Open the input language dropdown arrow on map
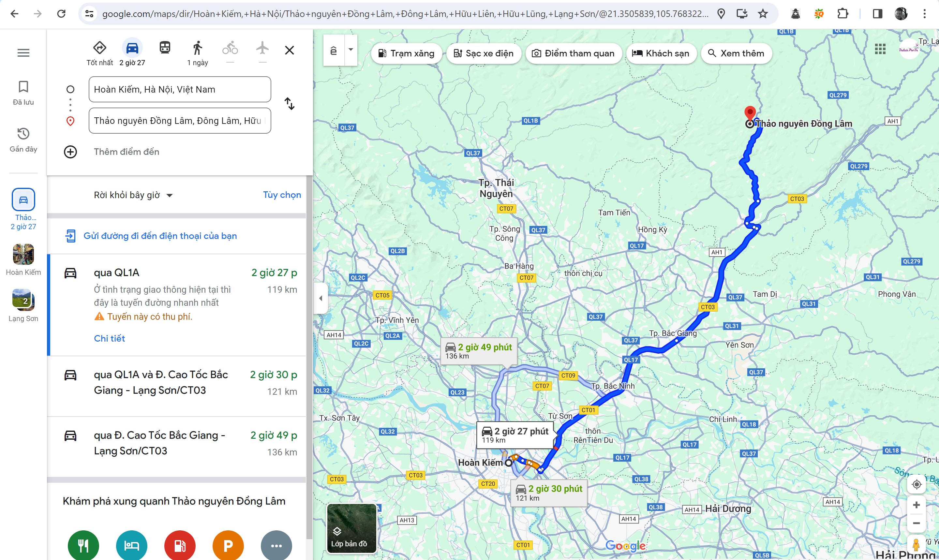The height and width of the screenshot is (560, 939). pyautogui.click(x=350, y=50)
